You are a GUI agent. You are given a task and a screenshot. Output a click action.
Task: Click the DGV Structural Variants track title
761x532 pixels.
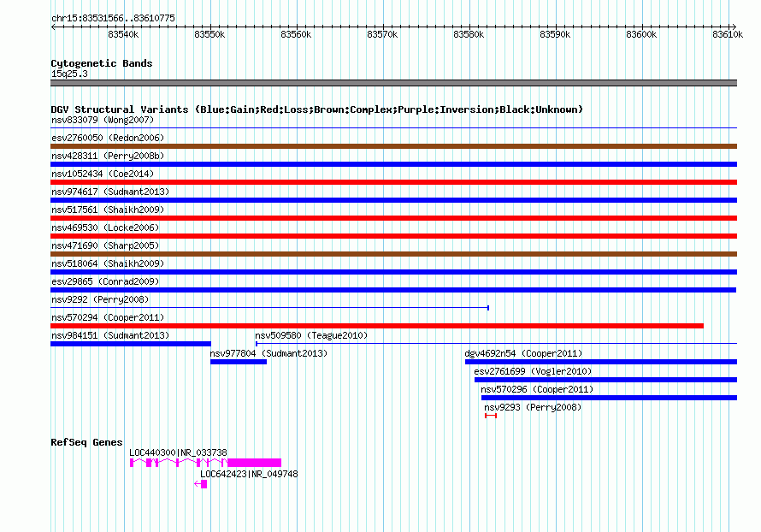[x=316, y=109]
